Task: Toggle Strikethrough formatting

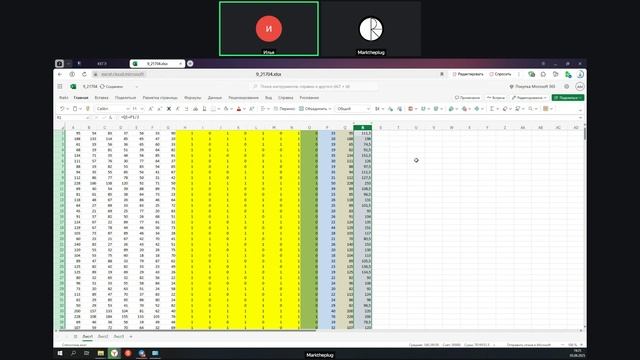Action: click(x=196, y=109)
